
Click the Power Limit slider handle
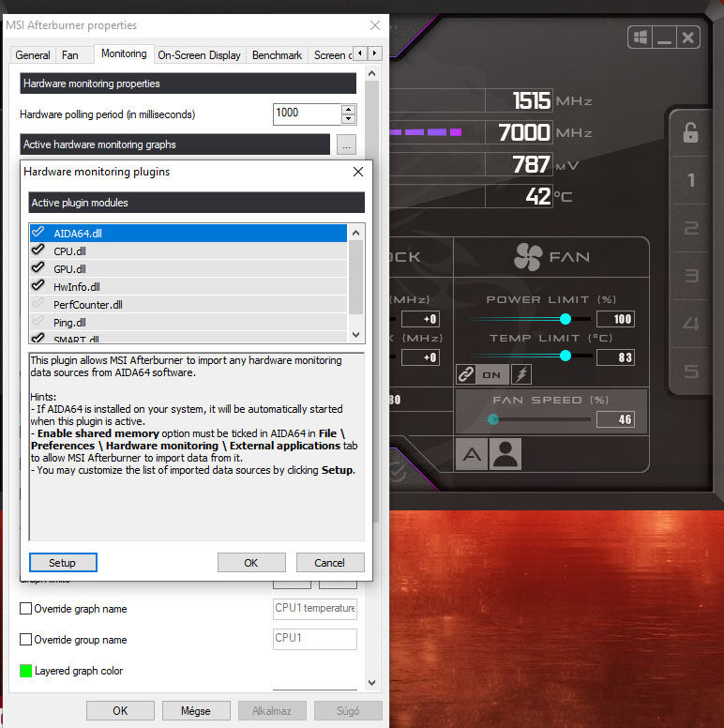(566, 319)
